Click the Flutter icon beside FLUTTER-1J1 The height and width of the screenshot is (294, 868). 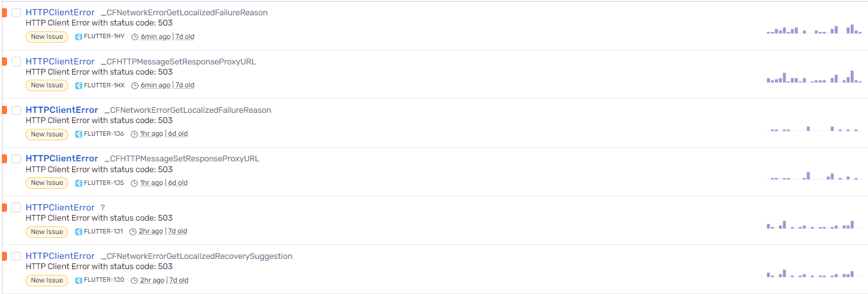click(78, 232)
